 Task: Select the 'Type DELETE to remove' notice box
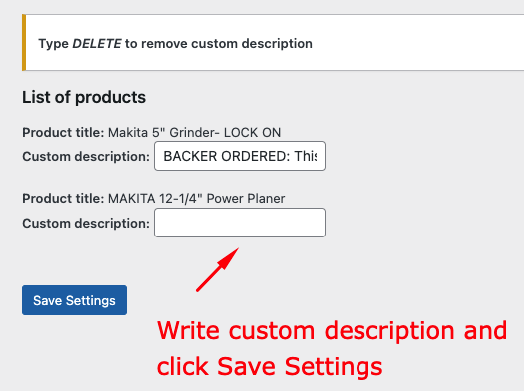tap(273, 42)
